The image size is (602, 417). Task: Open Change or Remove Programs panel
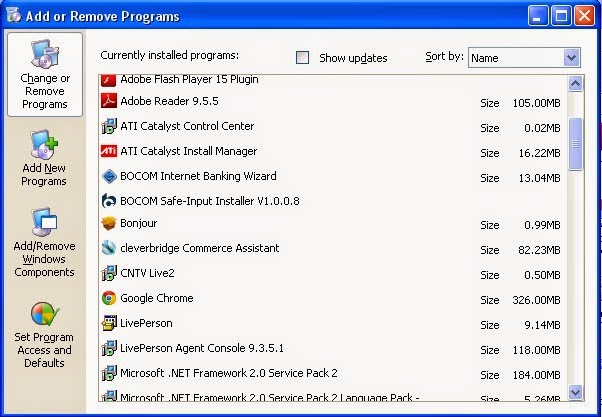pos(45,74)
